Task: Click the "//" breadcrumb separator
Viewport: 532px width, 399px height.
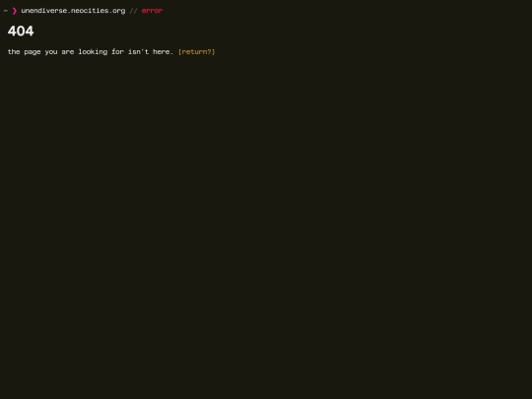Action: [133, 11]
